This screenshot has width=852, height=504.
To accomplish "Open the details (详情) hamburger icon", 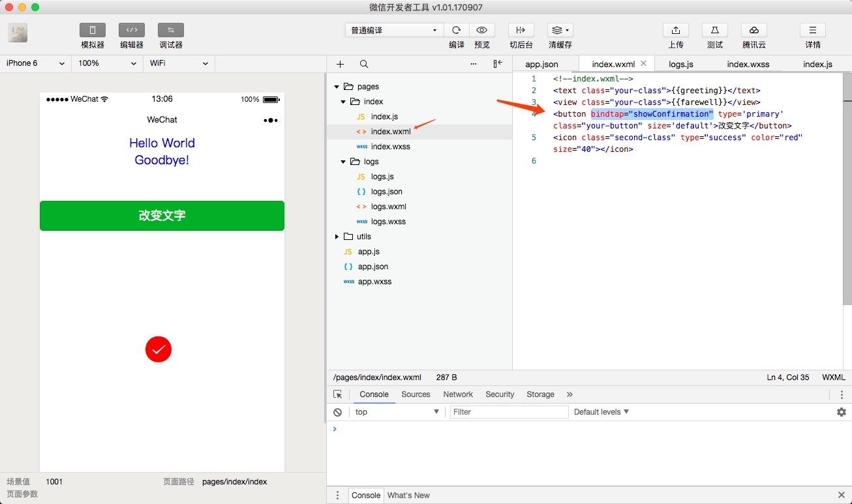I will click(x=813, y=30).
